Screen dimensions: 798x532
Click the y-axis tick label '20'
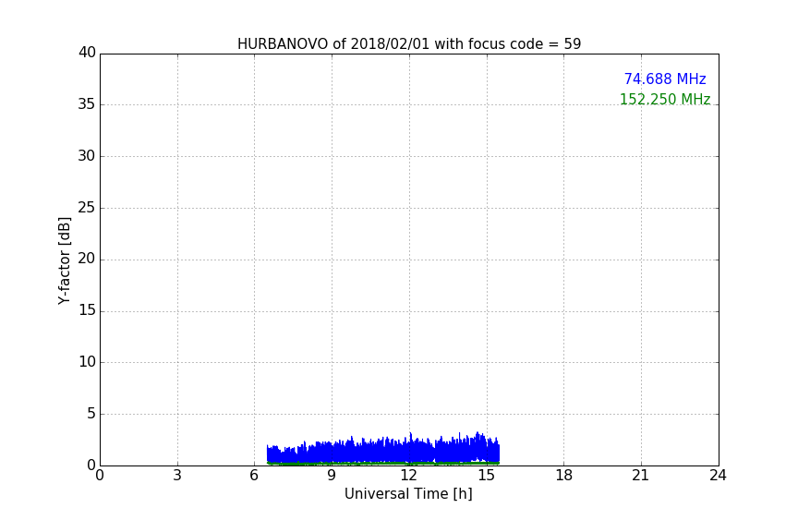(87, 259)
